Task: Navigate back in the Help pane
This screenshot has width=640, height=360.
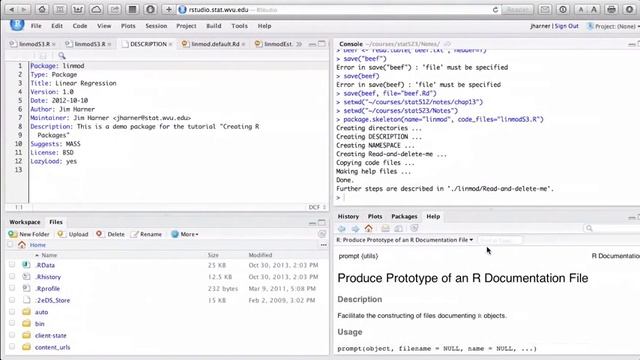Action: tap(342, 229)
